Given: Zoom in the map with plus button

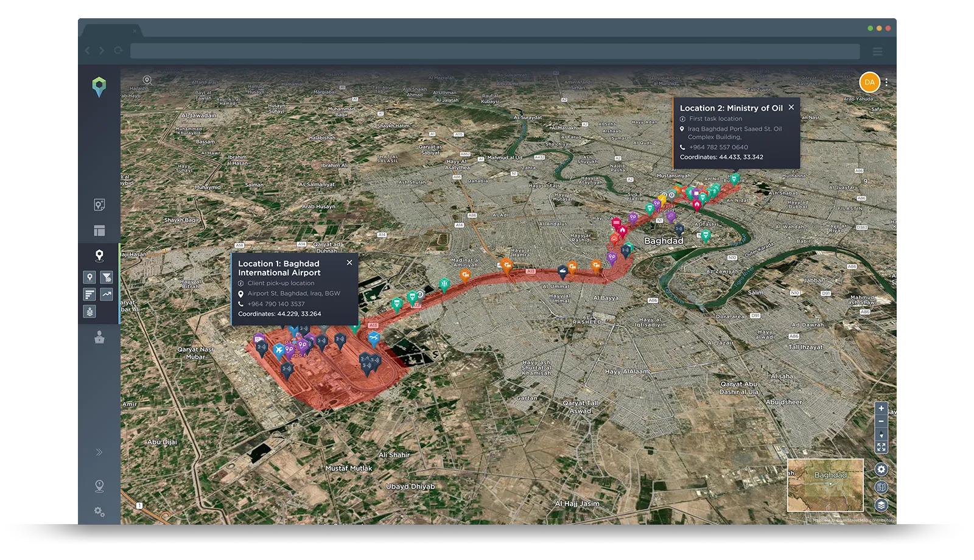Looking at the screenshot, I should [881, 408].
